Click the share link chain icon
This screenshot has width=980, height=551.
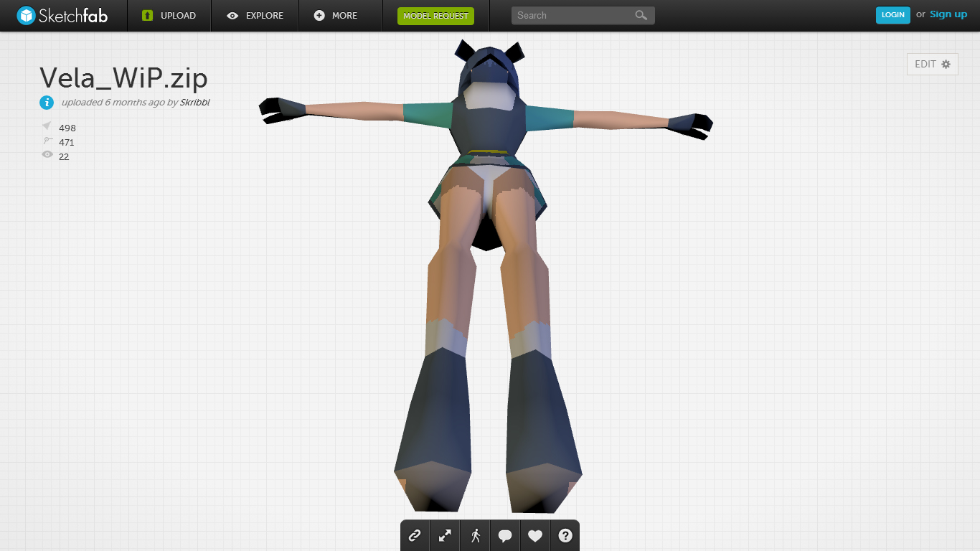(x=415, y=535)
